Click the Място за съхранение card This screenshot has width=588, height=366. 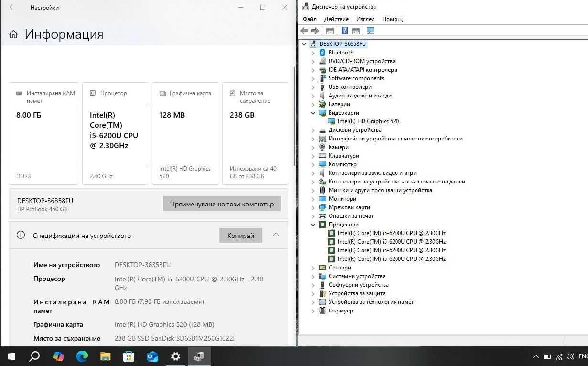pos(255,133)
